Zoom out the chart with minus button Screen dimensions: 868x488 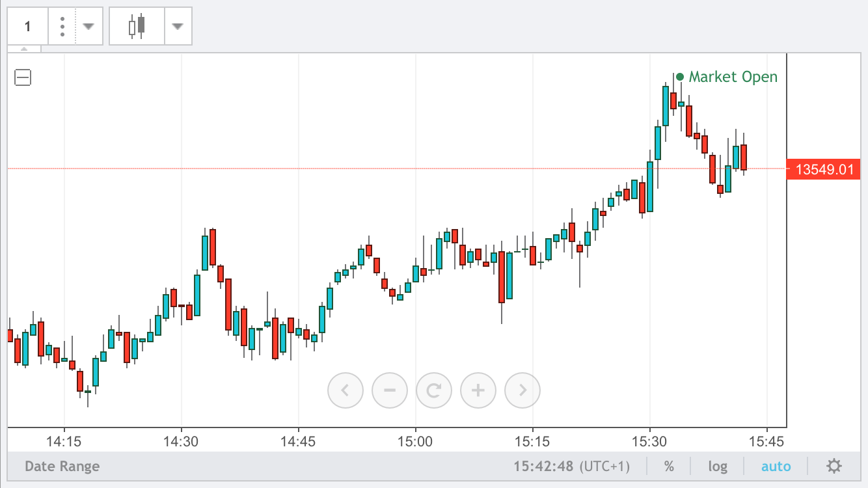(390, 390)
